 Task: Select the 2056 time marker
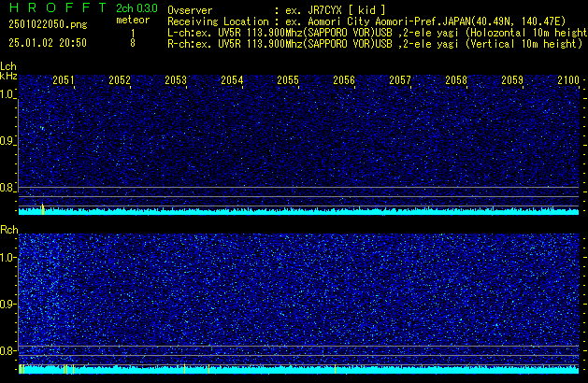[344, 80]
